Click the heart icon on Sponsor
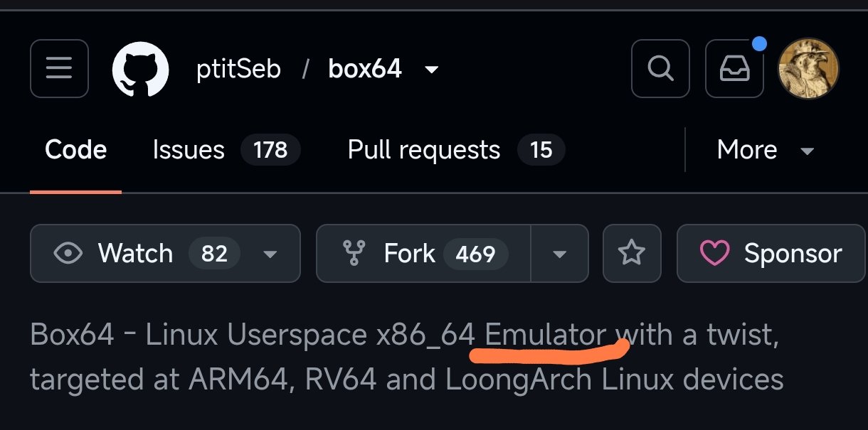Viewport: 868px width, 430px height. click(x=716, y=253)
